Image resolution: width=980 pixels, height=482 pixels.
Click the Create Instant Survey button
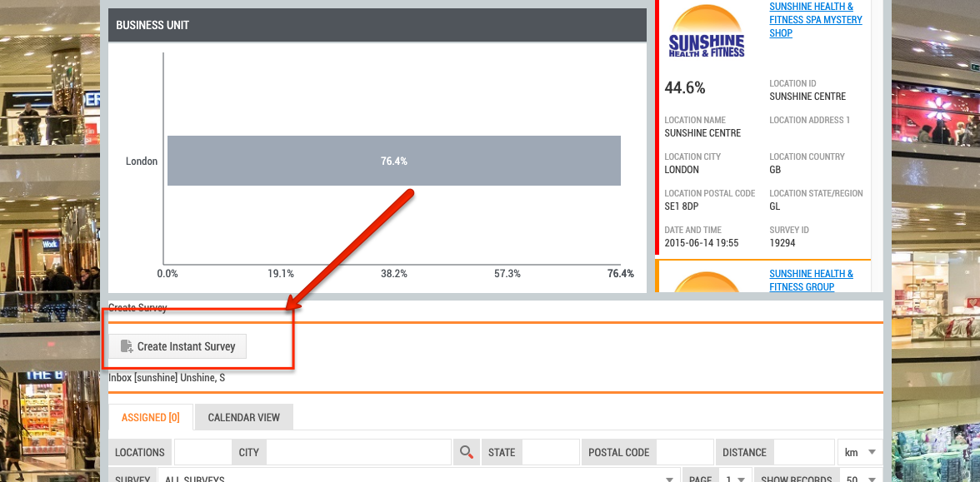click(x=177, y=346)
